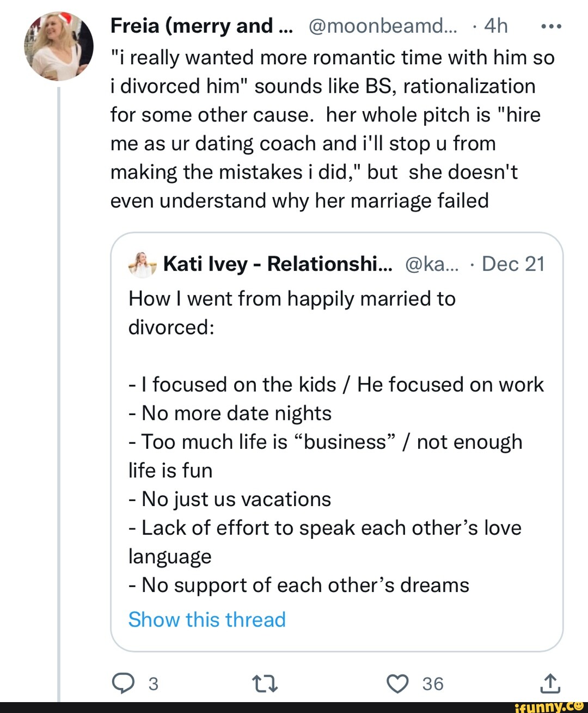588x713 pixels.
Task: Click the truncated @ka handle in quoted tweet
Action: 432,264
